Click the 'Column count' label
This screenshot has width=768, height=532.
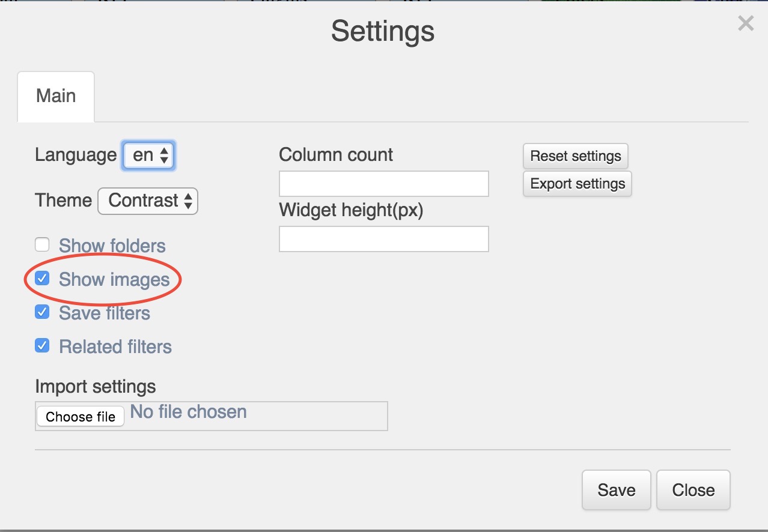[336, 155]
